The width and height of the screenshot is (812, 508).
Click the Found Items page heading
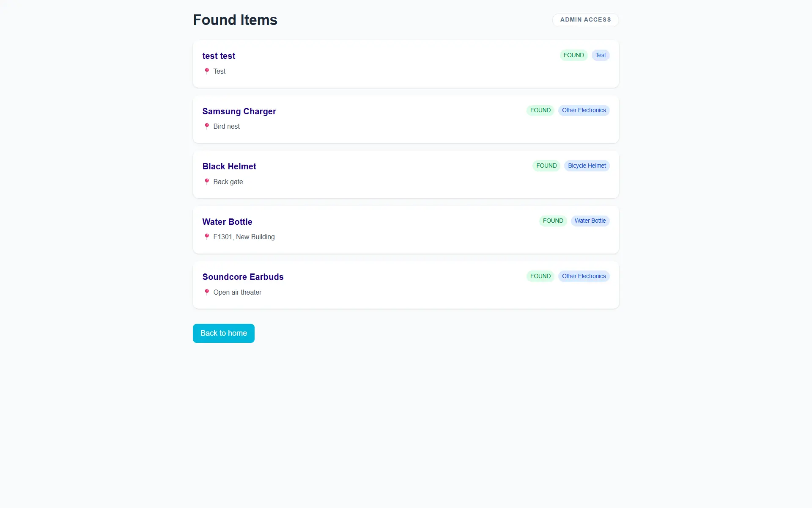235,20
